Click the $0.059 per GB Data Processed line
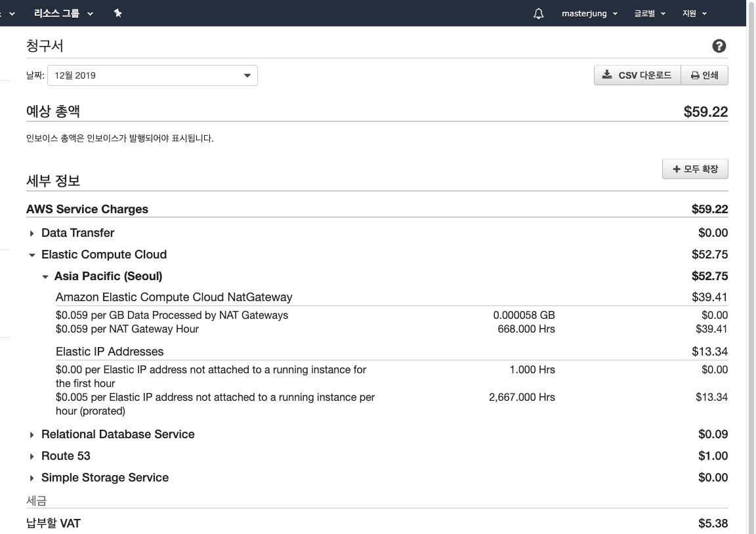This screenshot has height=534, width=756. coord(172,315)
